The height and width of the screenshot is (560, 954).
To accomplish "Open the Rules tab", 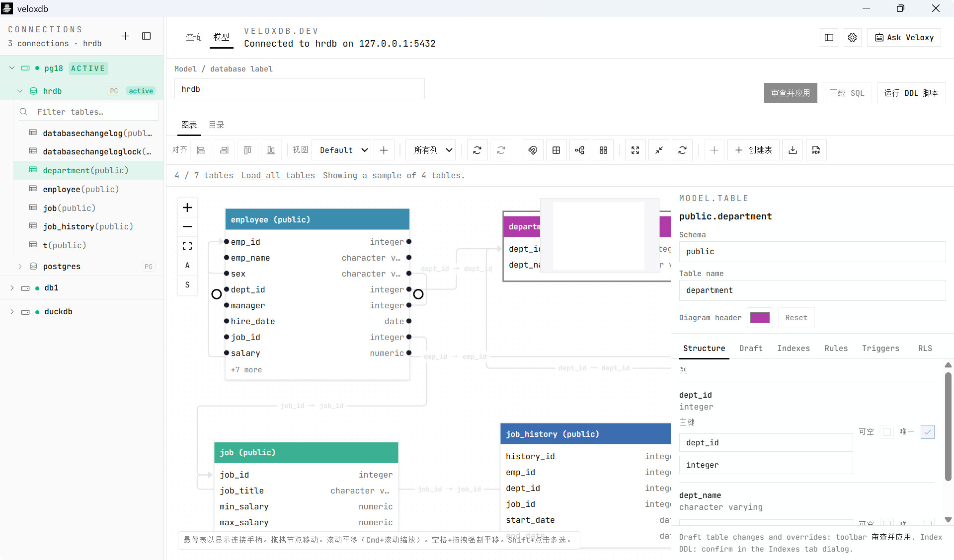I will [x=836, y=349].
